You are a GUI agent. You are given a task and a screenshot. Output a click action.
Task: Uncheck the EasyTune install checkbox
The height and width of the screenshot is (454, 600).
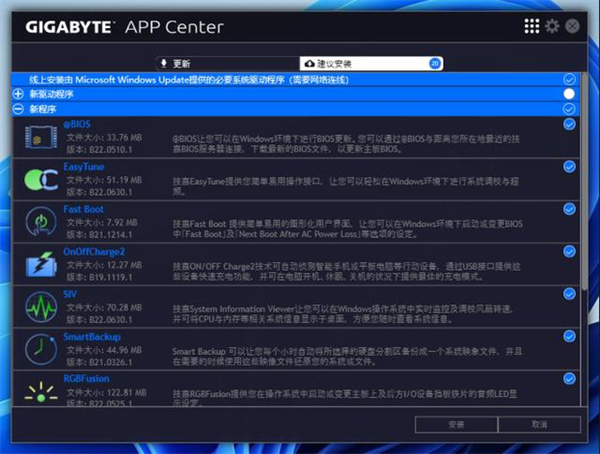[569, 166]
